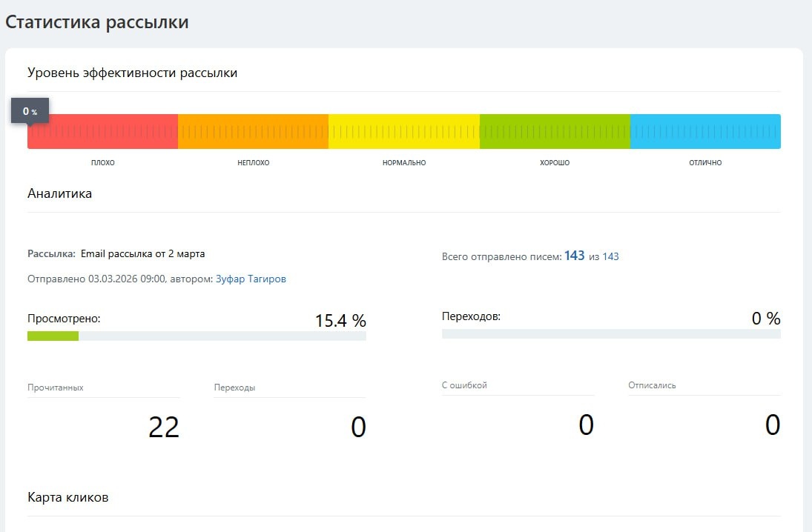Viewport: 812px width, 532px height.
Task: Click the Просмотрено: label
Action: pyautogui.click(x=64, y=319)
